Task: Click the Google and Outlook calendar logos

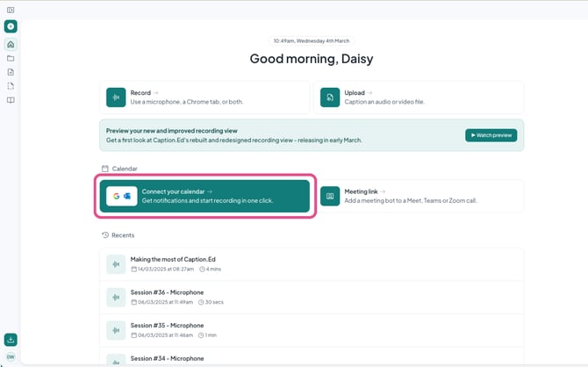Action: (x=121, y=196)
